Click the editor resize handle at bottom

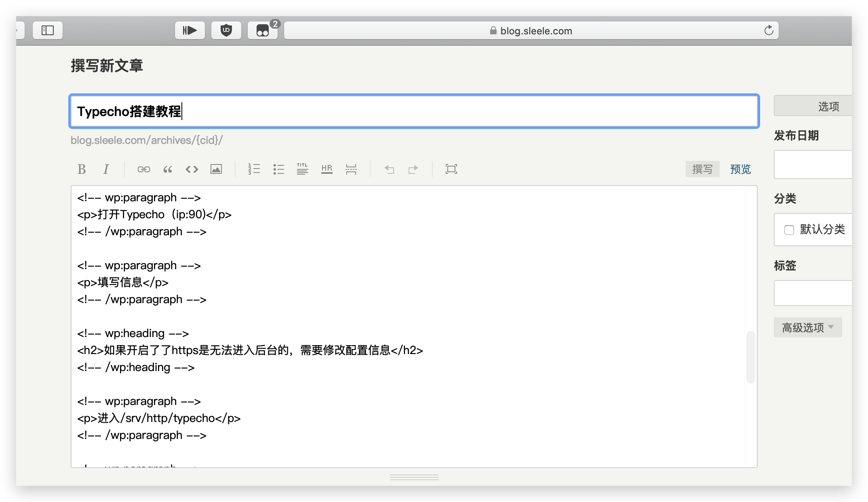[414, 477]
